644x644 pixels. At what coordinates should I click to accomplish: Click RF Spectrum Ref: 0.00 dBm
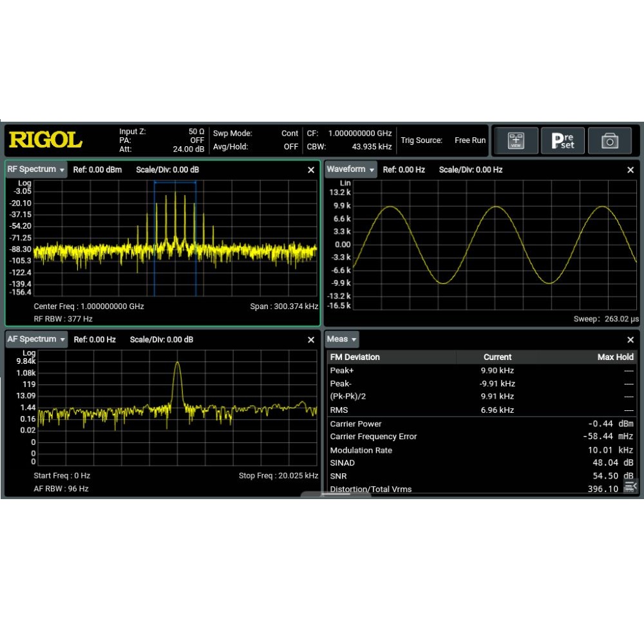coord(97,169)
